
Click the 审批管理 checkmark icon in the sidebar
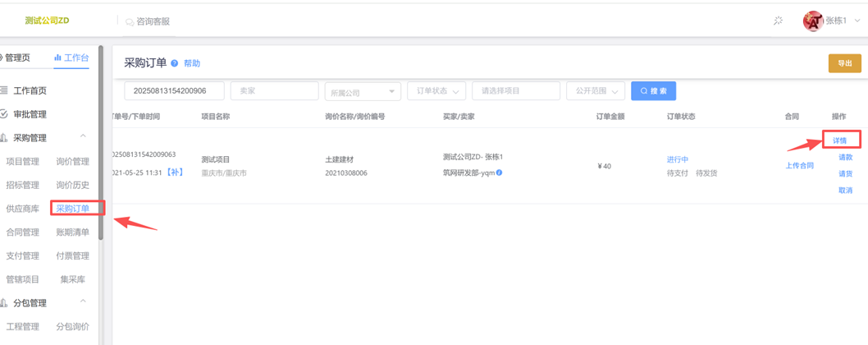coord(4,114)
